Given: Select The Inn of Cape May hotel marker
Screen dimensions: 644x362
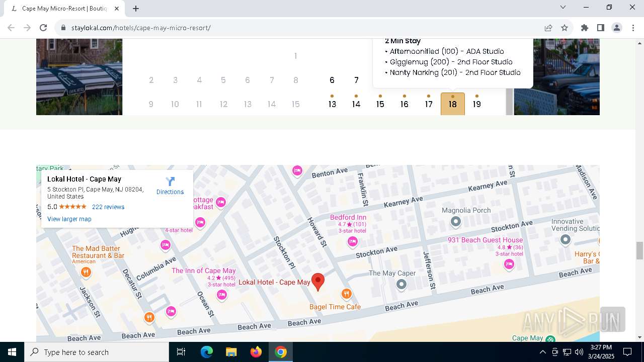Looking at the screenshot, I should pos(222,295).
